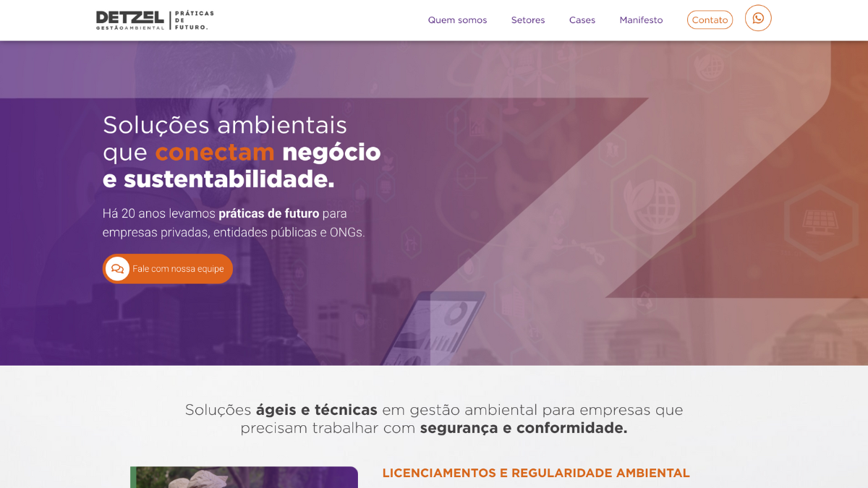
Task: Click the outlined Contato button
Action: coord(710,20)
